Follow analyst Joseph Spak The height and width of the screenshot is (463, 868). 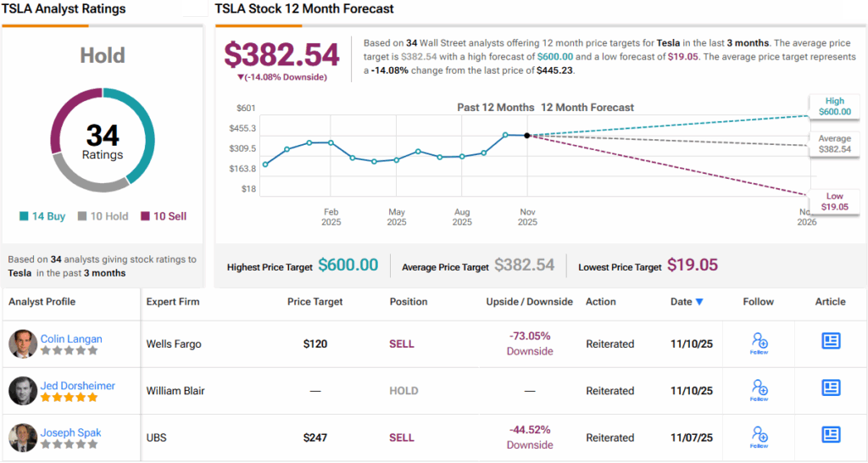point(759,437)
